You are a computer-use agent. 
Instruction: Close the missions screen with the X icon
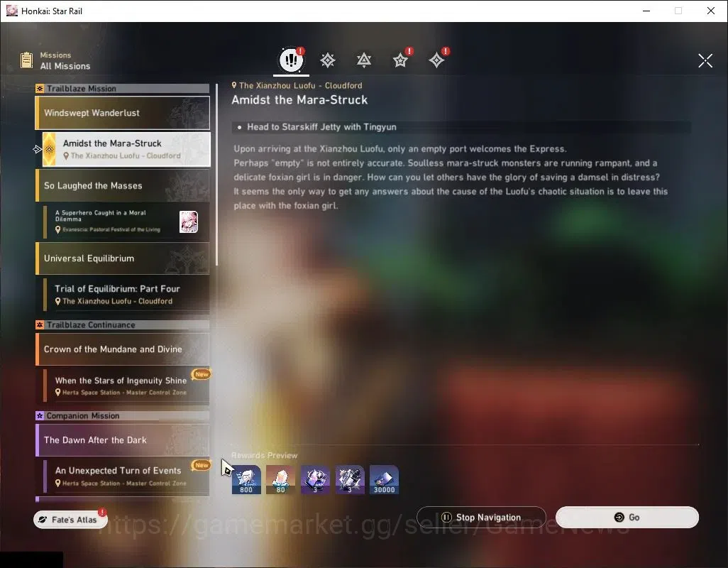coord(705,60)
